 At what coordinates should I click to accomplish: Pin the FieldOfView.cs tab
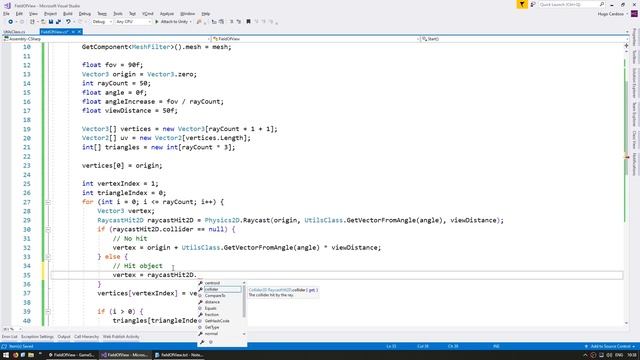tap(73, 31)
